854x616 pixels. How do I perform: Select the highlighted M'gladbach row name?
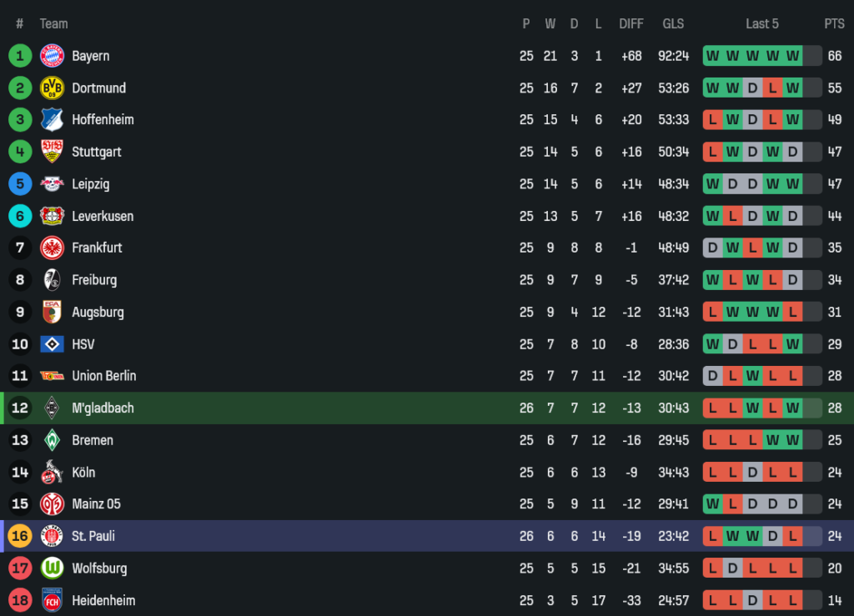tap(103, 408)
